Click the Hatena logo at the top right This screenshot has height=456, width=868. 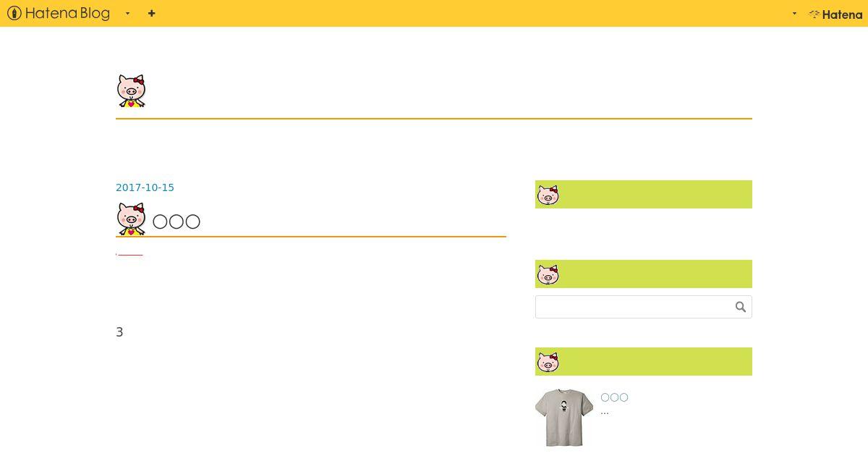coord(835,14)
